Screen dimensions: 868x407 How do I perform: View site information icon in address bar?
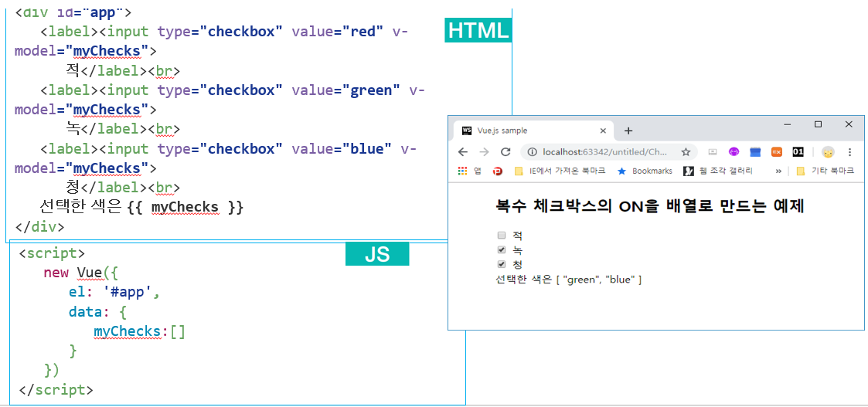[532, 152]
